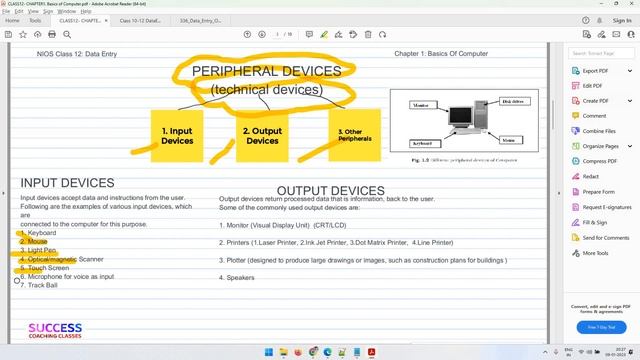Switch to the Home tab
The width and height of the screenshot is (640, 360).
tap(12, 20)
